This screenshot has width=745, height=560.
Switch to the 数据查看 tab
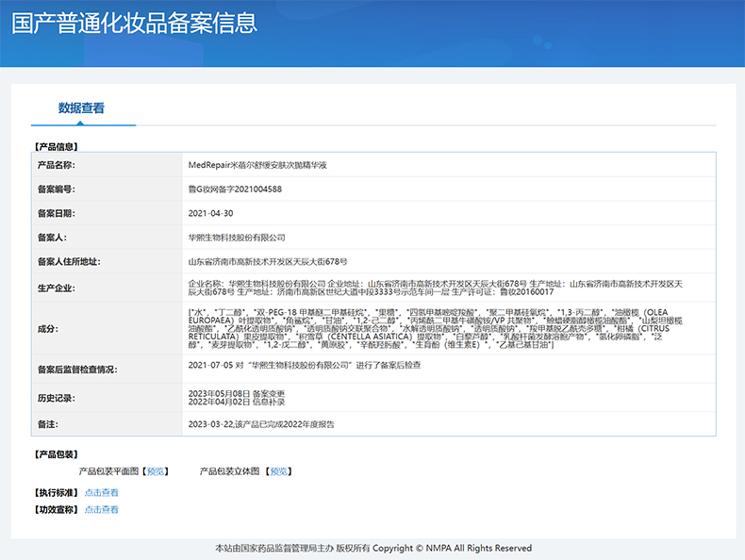tap(82, 107)
